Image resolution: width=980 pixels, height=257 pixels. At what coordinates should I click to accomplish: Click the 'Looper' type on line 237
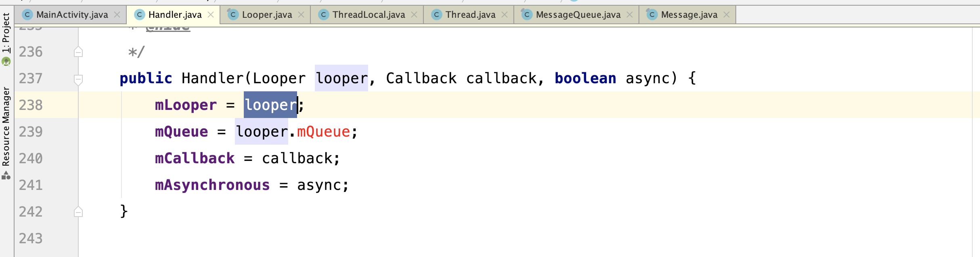pyautogui.click(x=279, y=78)
